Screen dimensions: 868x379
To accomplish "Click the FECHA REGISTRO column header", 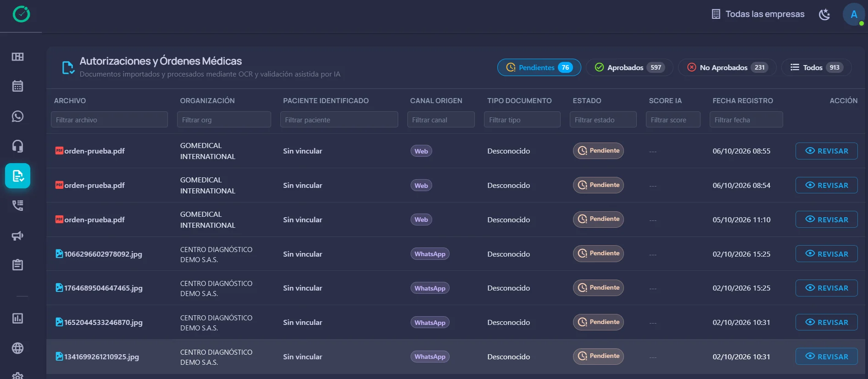I will (743, 100).
